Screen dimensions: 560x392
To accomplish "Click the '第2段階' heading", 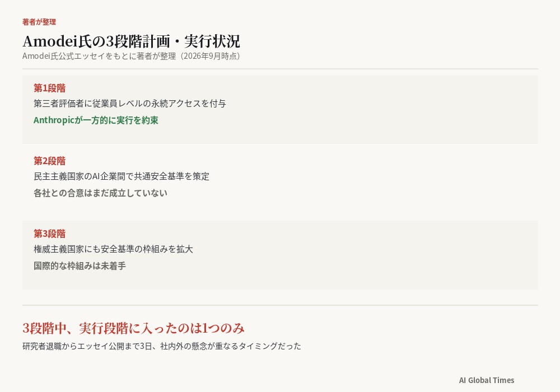I will (49, 161).
